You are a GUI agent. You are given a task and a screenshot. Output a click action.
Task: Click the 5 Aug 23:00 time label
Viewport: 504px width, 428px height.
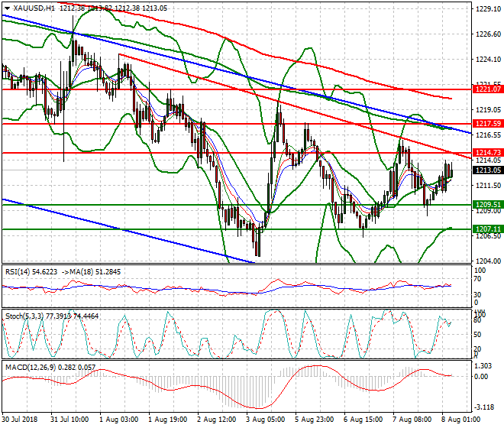coord(315,420)
